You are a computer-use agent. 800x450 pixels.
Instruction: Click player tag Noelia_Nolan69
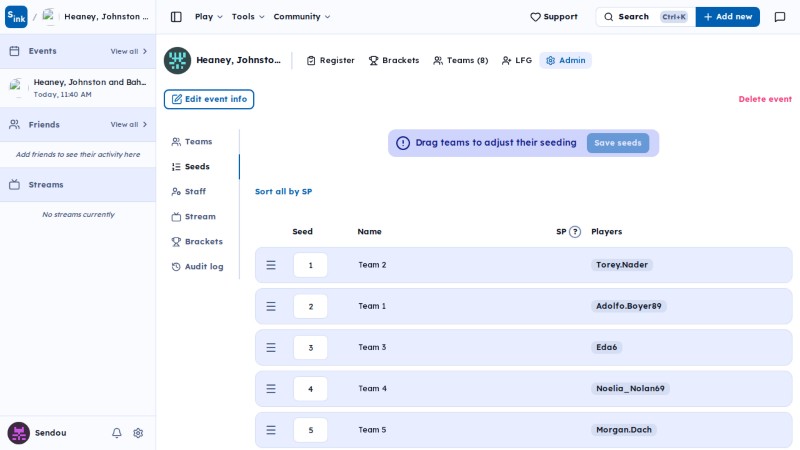[x=630, y=389]
